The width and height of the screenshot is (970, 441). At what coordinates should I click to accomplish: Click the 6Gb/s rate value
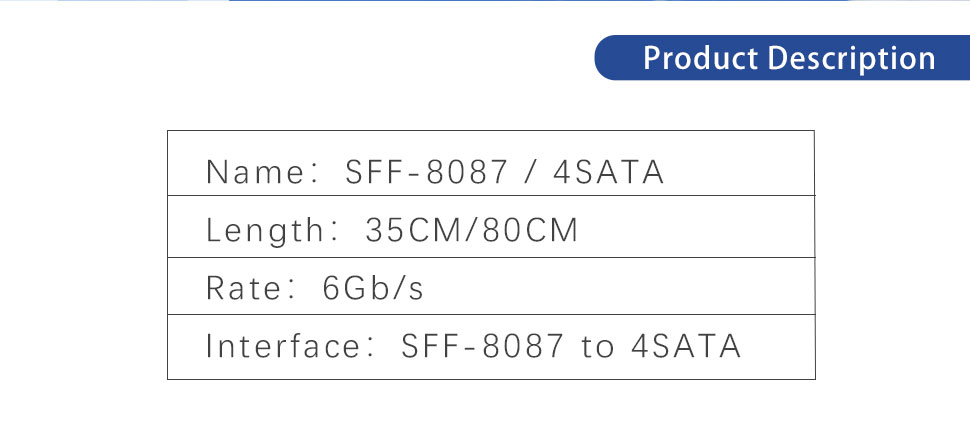(x=373, y=288)
